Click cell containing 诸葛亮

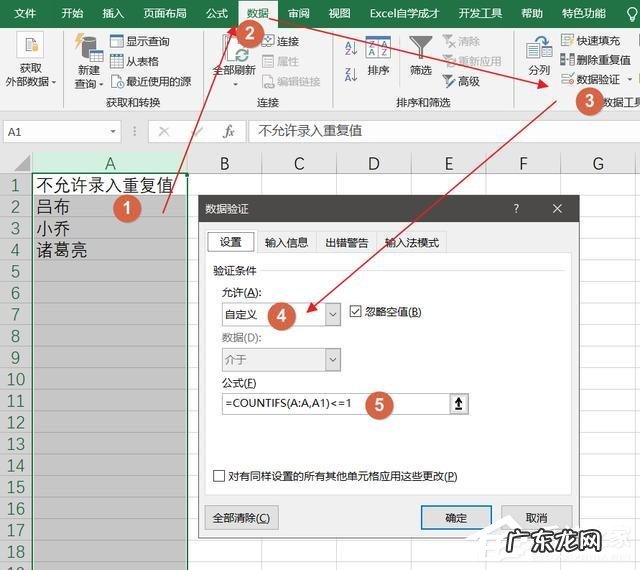(x=110, y=250)
